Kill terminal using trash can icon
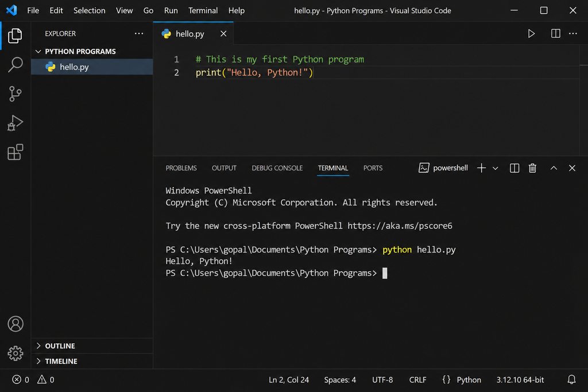The image size is (588, 392). (532, 168)
